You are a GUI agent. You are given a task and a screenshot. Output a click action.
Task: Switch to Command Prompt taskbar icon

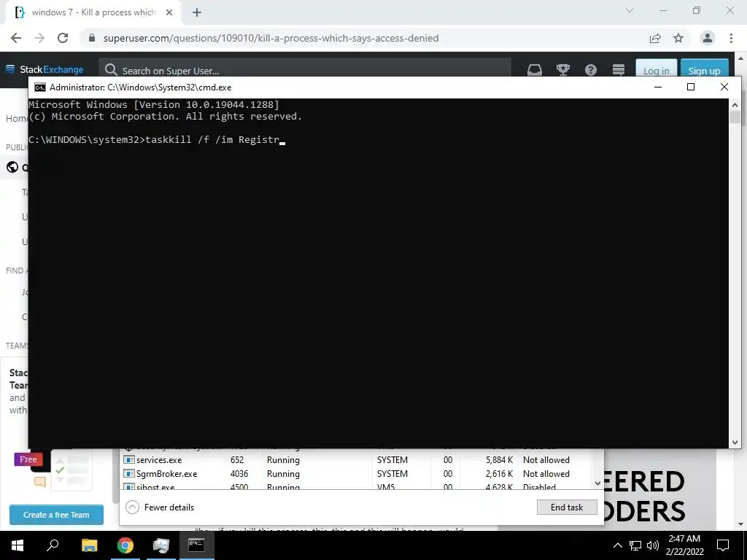pyautogui.click(x=196, y=545)
